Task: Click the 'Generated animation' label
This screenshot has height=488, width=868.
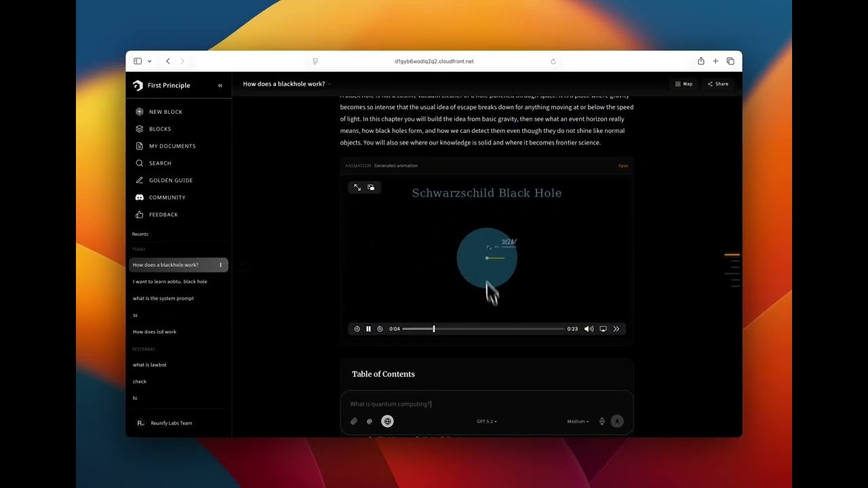Action: 396,166
